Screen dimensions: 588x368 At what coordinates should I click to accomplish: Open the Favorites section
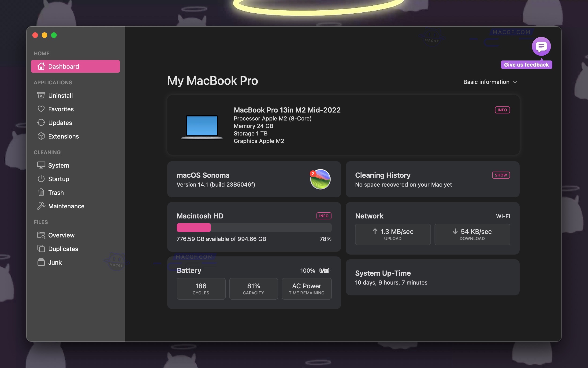tap(61, 109)
